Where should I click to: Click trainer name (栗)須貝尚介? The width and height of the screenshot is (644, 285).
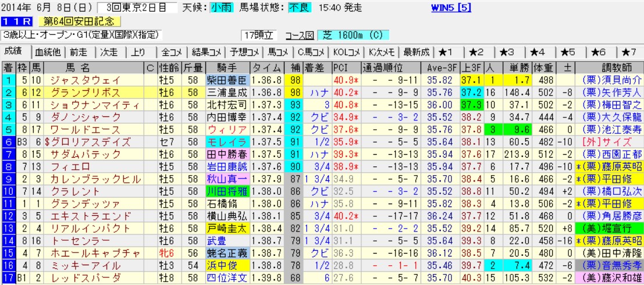pos(610,79)
